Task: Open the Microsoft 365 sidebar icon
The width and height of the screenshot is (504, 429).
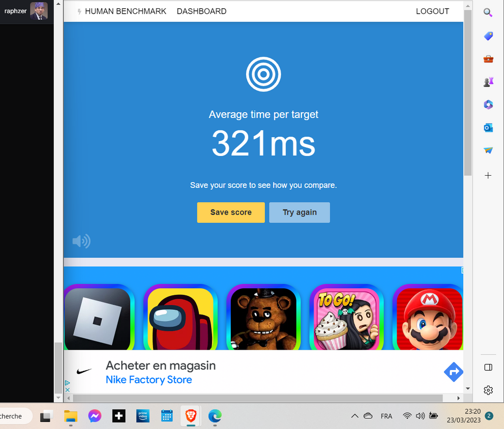Action: [x=488, y=105]
